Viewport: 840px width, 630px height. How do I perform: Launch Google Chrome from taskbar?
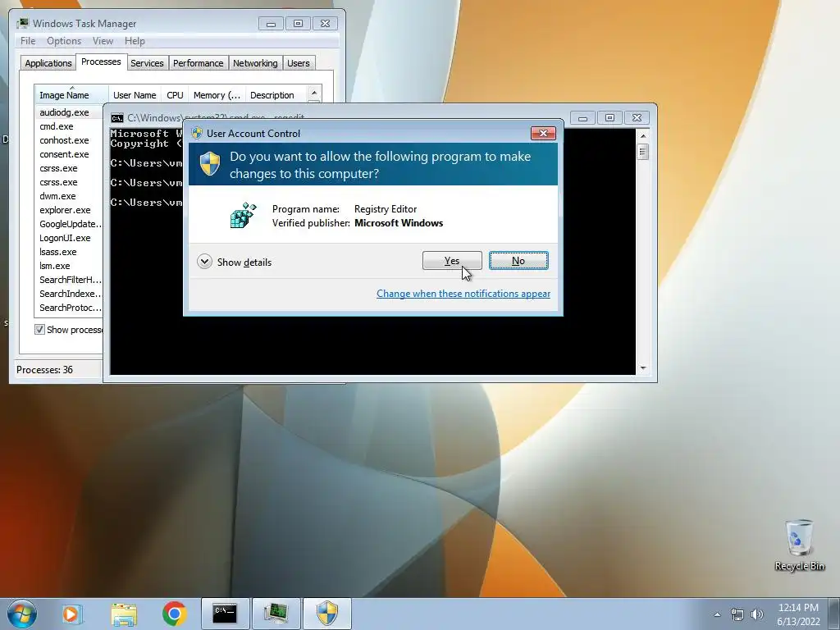[x=174, y=614]
